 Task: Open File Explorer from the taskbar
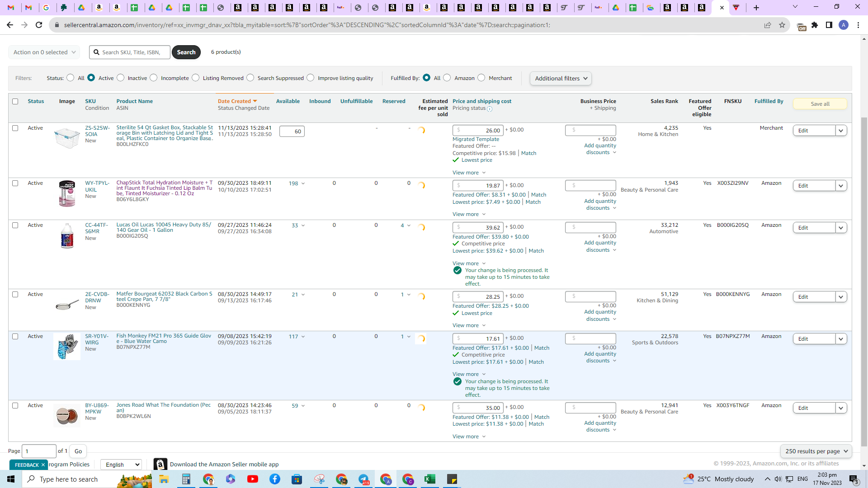click(x=164, y=479)
